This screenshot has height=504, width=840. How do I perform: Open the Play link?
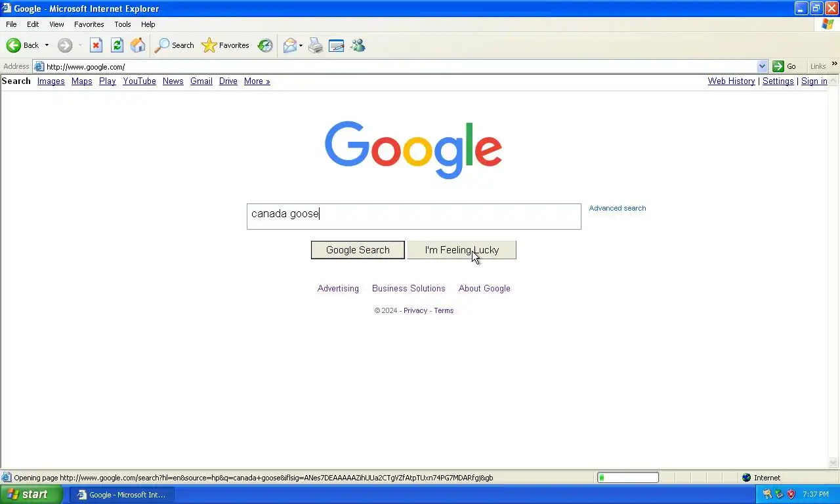point(108,81)
